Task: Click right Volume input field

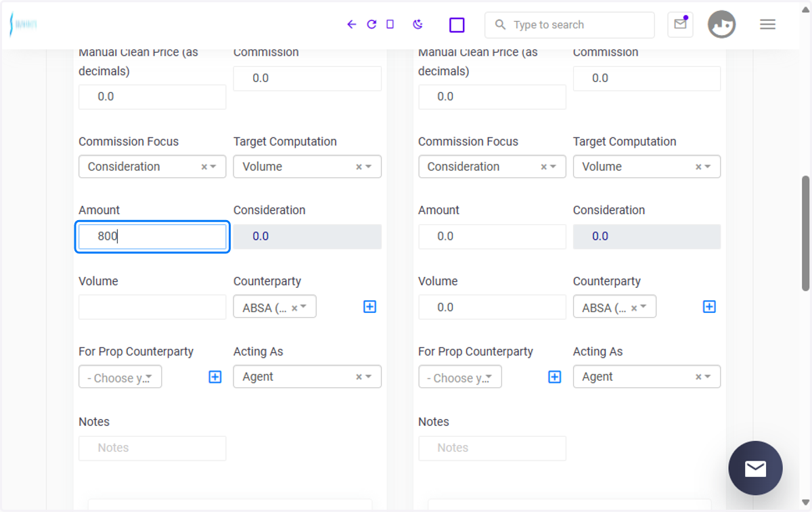Action: point(492,307)
